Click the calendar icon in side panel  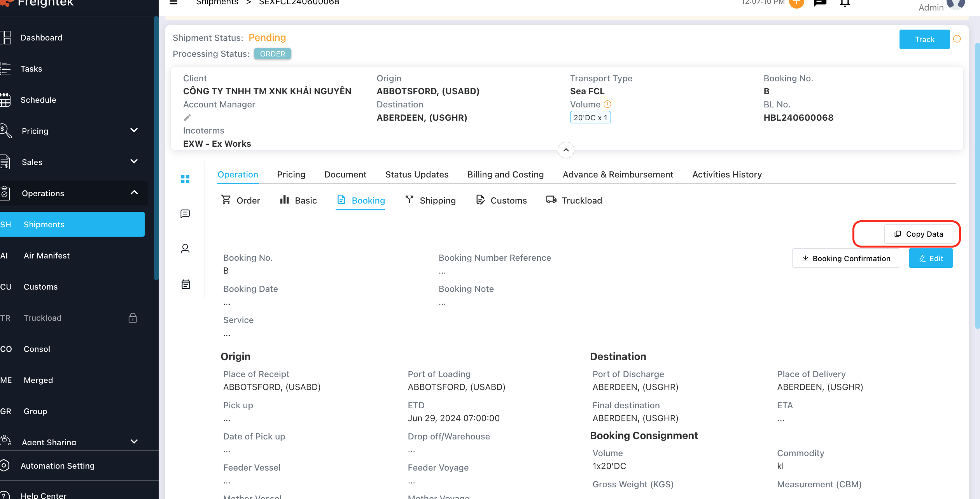pos(185,284)
